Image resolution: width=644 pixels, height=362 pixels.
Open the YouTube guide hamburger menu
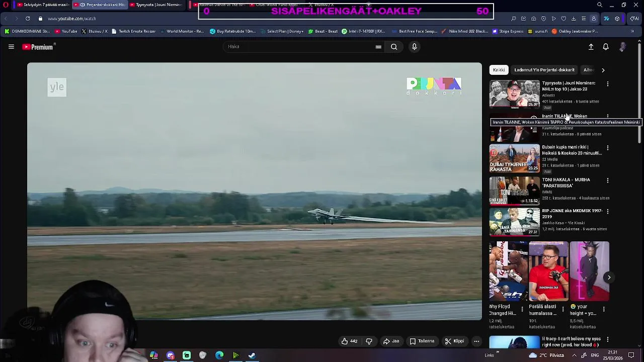pyautogui.click(x=11, y=47)
